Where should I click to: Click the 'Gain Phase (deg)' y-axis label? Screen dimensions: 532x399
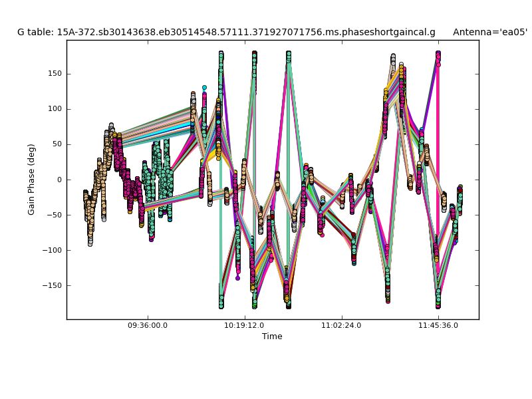(31, 180)
